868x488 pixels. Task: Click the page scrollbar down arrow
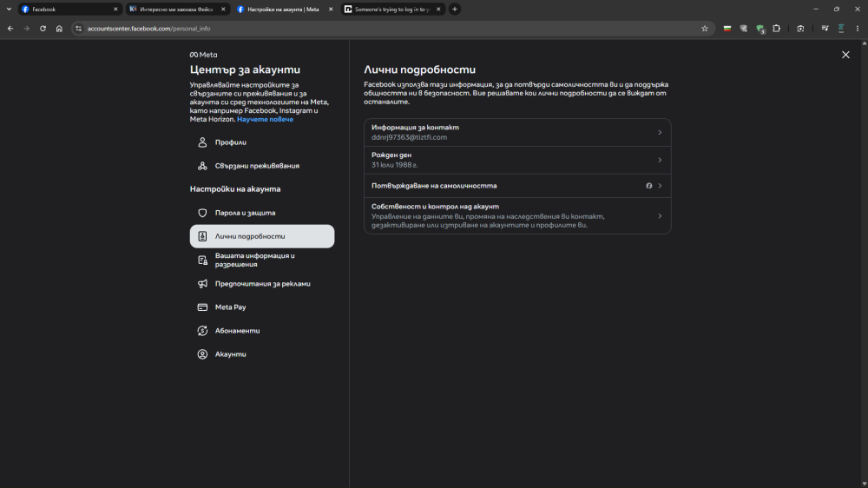coord(865,485)
